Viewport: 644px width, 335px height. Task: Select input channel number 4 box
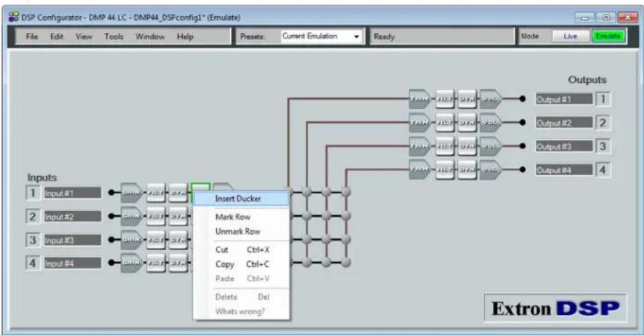(x=32, y=263)
